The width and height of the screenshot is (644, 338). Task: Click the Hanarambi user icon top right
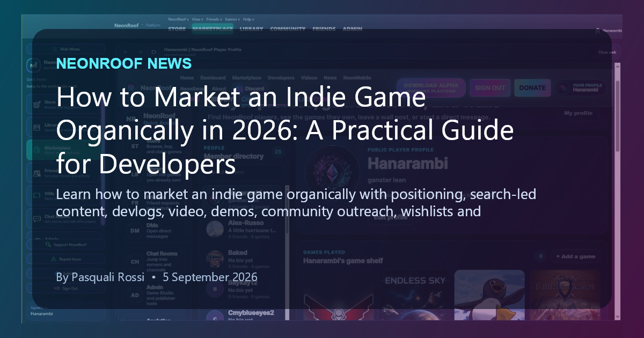click(598, 31)
